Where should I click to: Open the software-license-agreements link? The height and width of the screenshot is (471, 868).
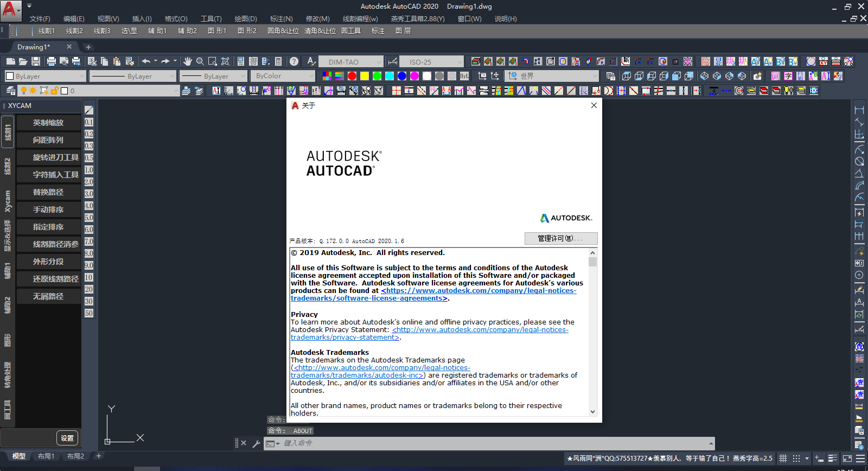pyautogui.click(x=433, y=295)
